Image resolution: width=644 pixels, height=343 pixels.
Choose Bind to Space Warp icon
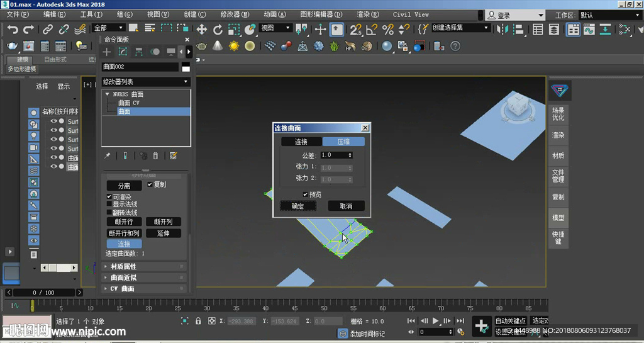(x=80, y=29)
